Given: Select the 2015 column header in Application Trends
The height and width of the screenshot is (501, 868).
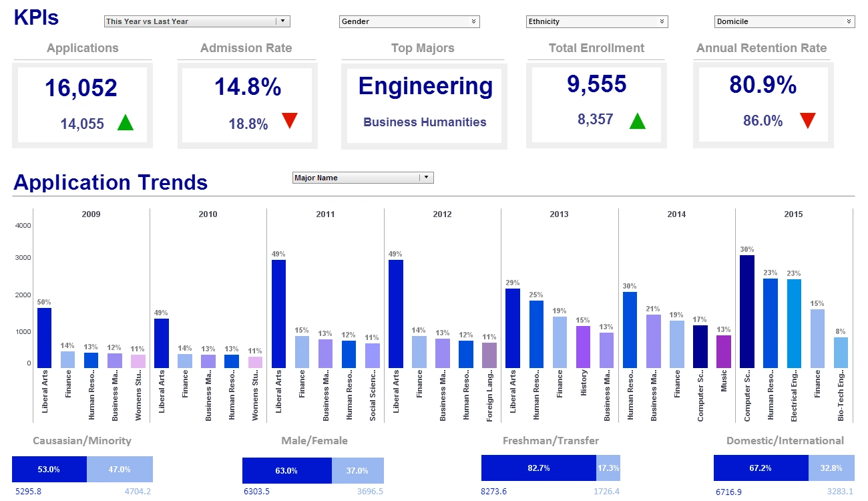Looking at the screenshot, I should [x=793, y=214].
